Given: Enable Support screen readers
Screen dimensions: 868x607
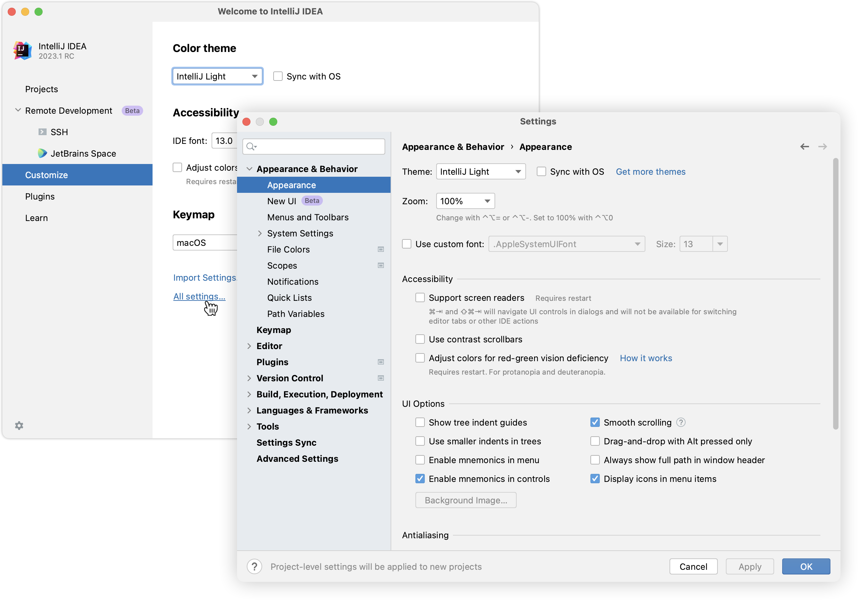Looking at the screenshot, I should pyautogui.click(x=420, y=298).
